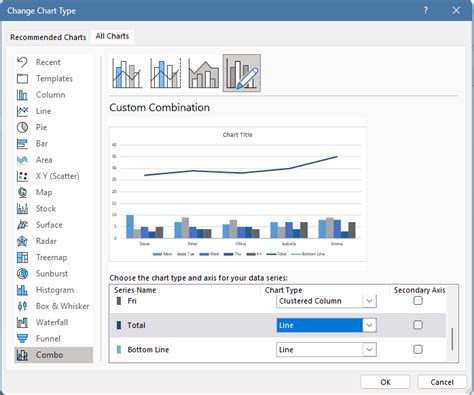Switch to the All Charts tab

(112, 36)
